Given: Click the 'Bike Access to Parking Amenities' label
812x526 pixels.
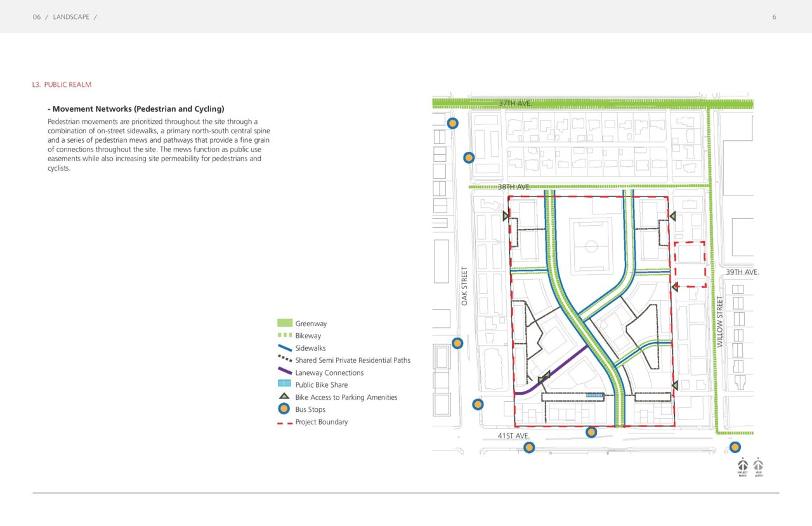Looking at the screenshot, I should [x=346, y=397].
